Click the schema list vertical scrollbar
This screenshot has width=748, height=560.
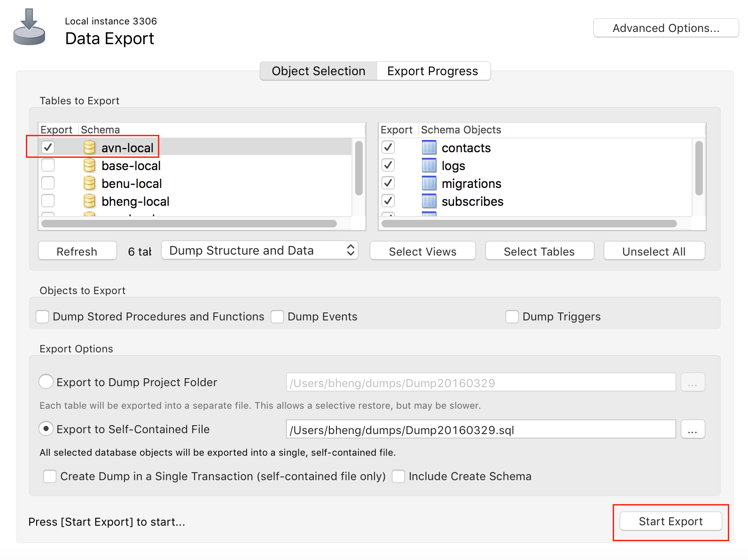click(359, 168)
